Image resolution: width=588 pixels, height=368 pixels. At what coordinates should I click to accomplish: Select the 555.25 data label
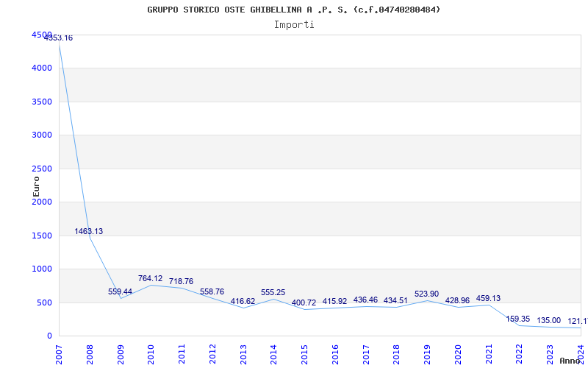[x=273, y=292]
